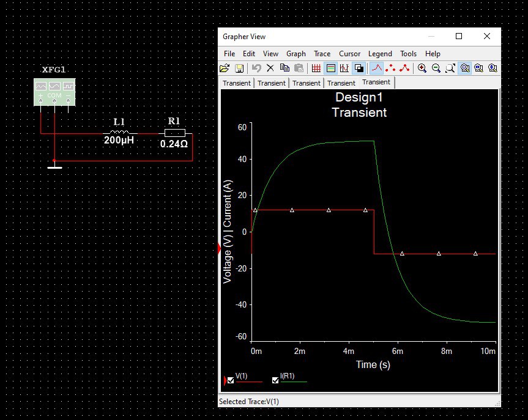This screenshot has height=420, width=528.
Task: Click the XFG1 function generator instrument
Action: coord(54,92)
